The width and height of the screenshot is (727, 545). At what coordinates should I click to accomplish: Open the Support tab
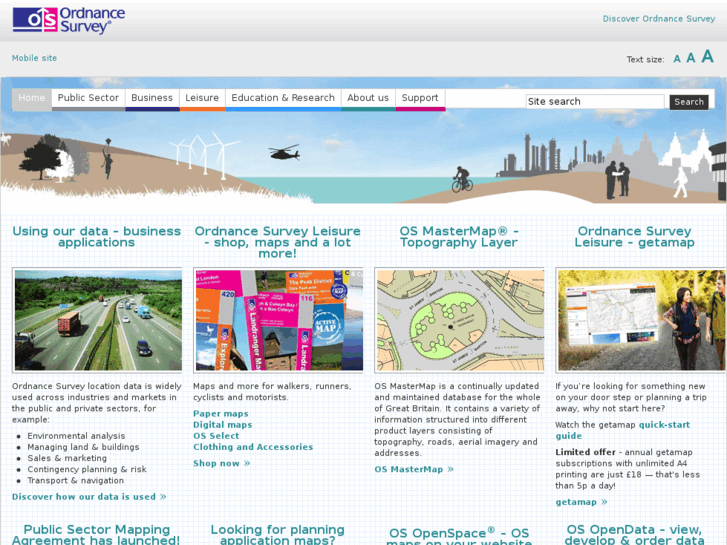pyautogui.click(x=420, y=99)
